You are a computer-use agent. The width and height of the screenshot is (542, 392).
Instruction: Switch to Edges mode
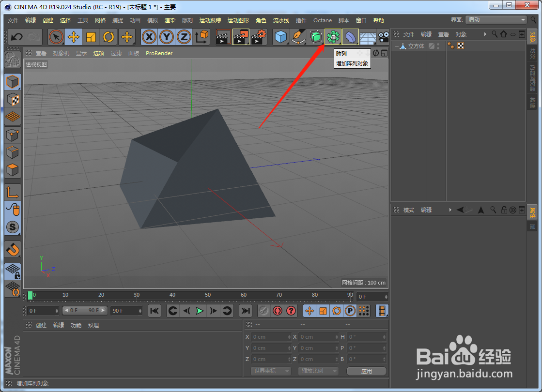pyautogui.click(x=13, y=152)
